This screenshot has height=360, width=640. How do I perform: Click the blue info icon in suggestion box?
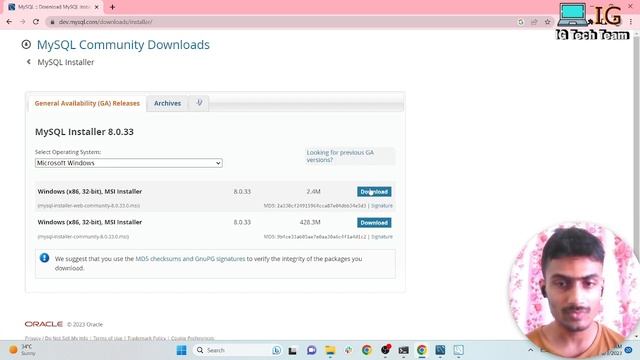click(x=44, y=258)
